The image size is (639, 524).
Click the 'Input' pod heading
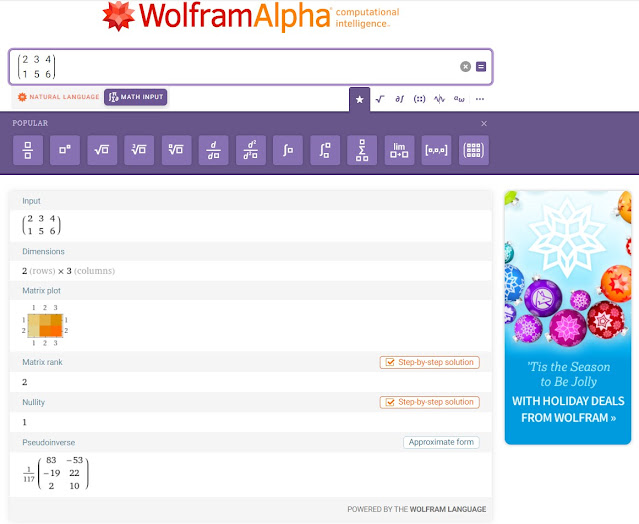31,201
